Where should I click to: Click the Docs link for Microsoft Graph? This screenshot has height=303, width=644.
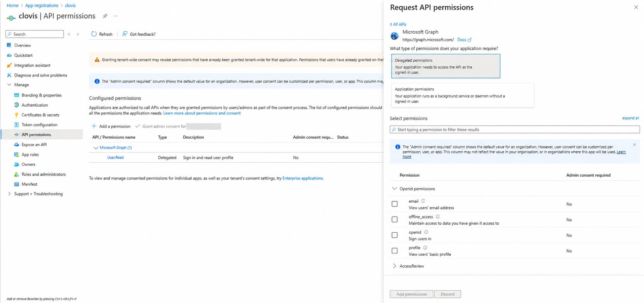click(x=461, y=40)
